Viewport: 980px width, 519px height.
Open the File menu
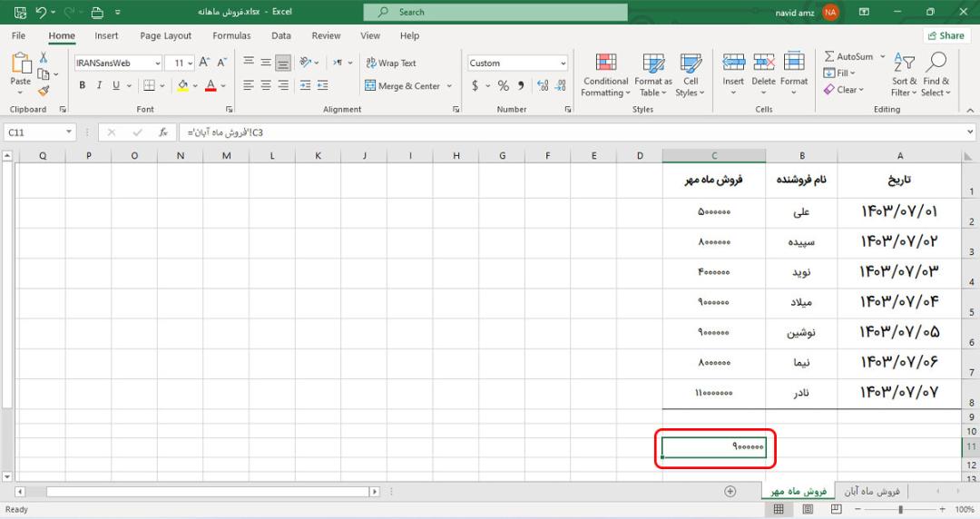click(x=19, y=35)
